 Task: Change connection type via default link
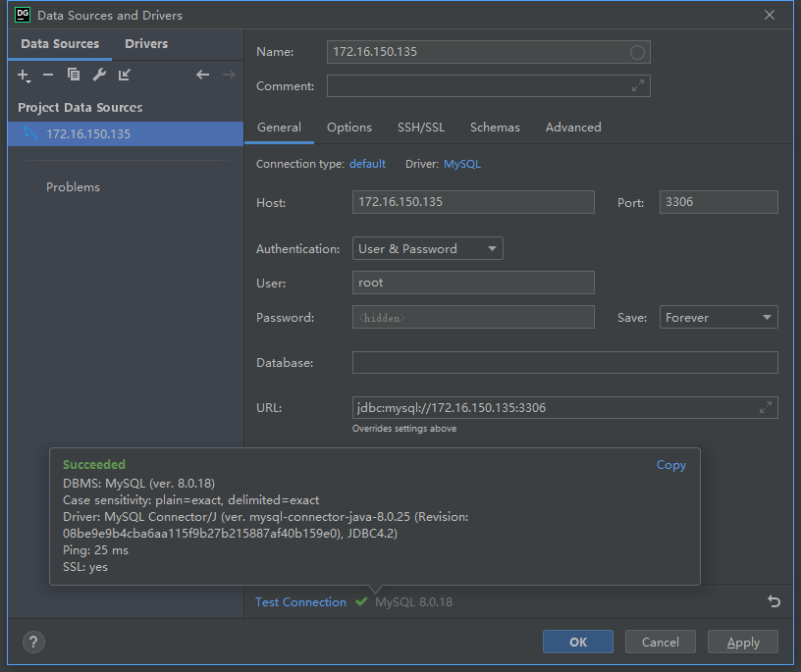[x=367, y=164]
